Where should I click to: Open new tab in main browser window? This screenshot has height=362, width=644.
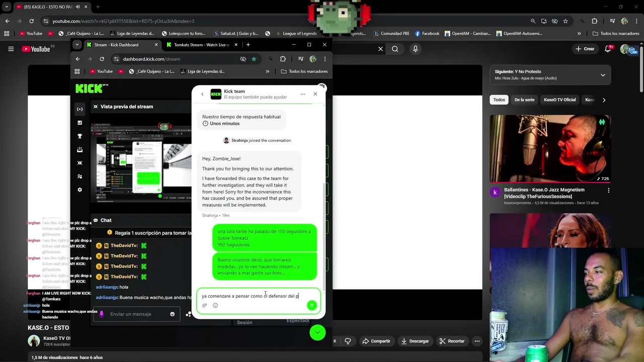coord(98,7)
